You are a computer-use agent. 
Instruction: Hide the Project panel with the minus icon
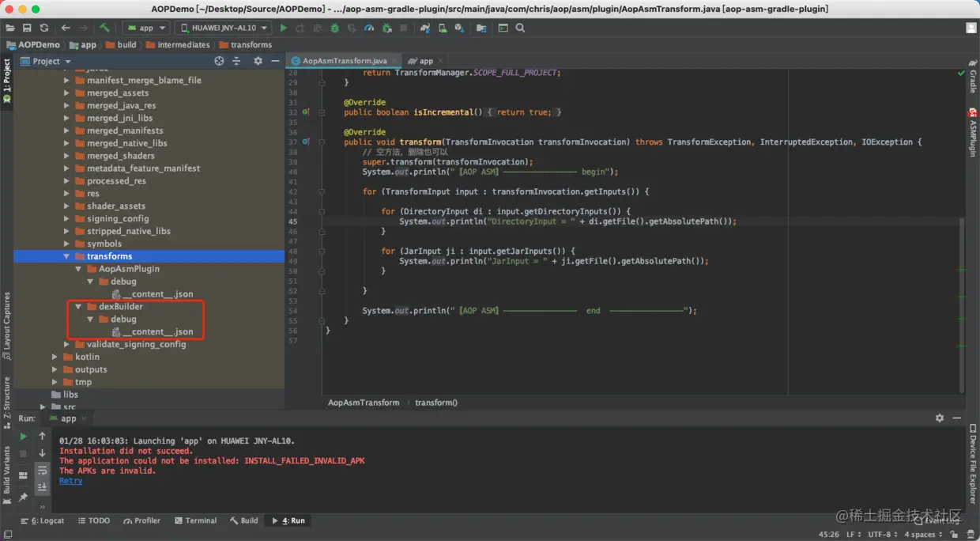275,61
